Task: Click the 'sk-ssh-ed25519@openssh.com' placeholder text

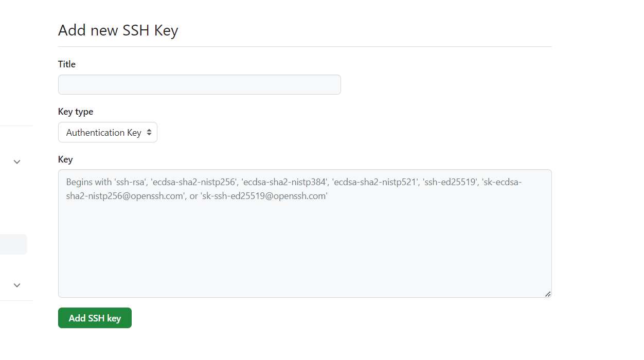Action: pyautogui.click(x=264, y=196)
